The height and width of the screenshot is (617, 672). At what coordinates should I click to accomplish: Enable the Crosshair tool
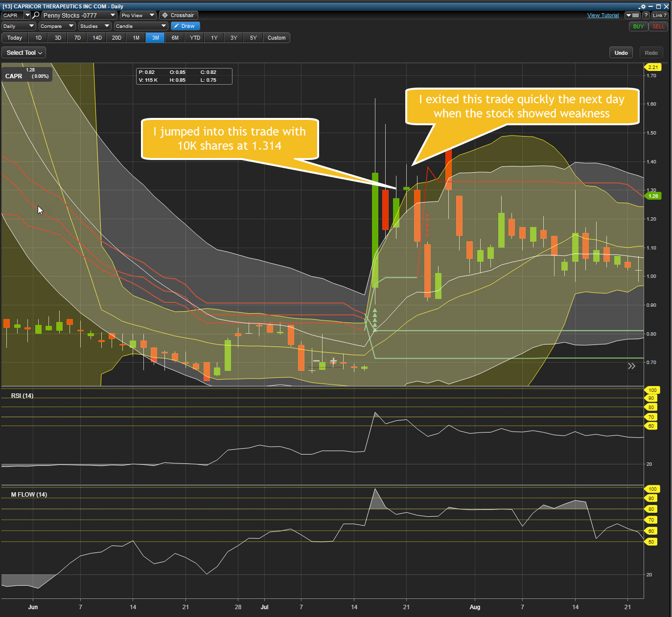tap(178, 15)
